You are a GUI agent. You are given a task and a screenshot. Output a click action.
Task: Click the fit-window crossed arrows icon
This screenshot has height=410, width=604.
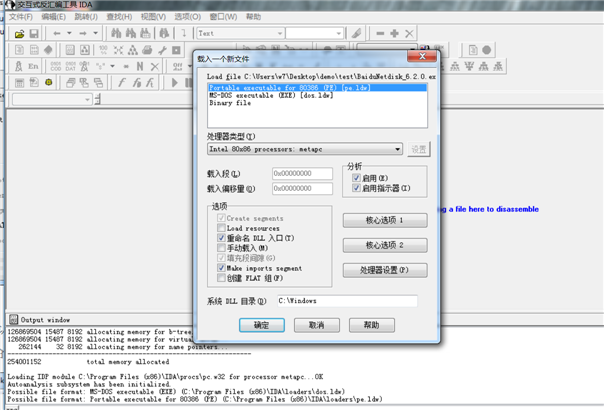pos(118,50)
